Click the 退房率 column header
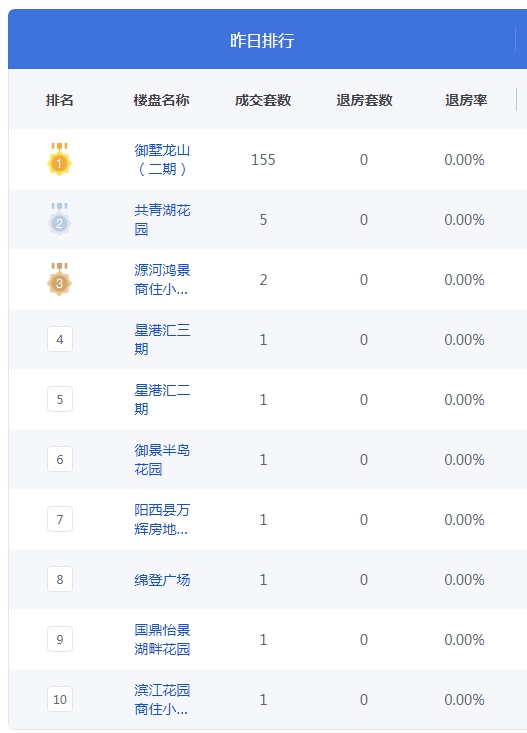Screen dimensions: 527x733 coord(466,100)
